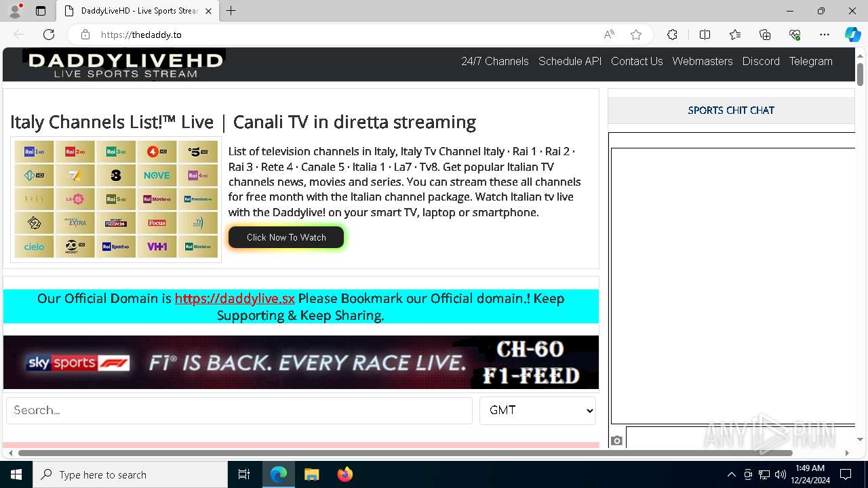
Task: Open the Extensions puzzle icon
Action: (672, 35)
